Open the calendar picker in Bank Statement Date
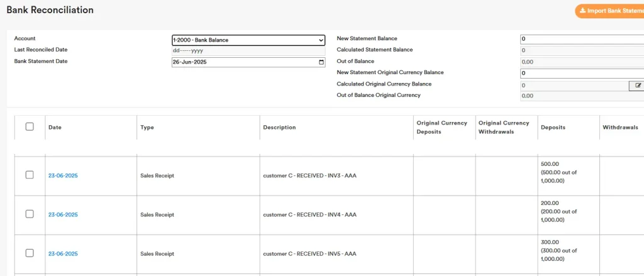The image size is (644, 276). (321, 62)
